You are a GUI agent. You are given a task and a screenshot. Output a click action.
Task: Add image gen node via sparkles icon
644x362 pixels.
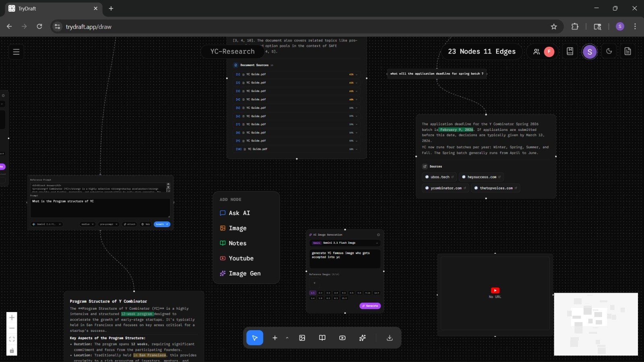pyautogui.click(x=363, y=338)
